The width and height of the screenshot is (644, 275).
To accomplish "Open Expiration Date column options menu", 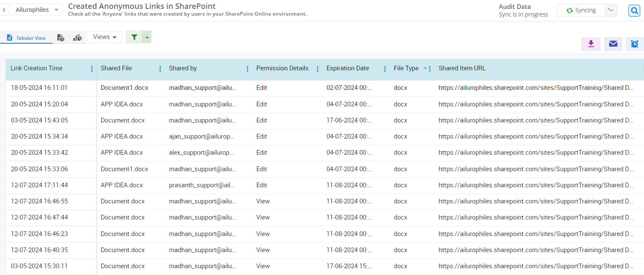I will click(385, 69).
